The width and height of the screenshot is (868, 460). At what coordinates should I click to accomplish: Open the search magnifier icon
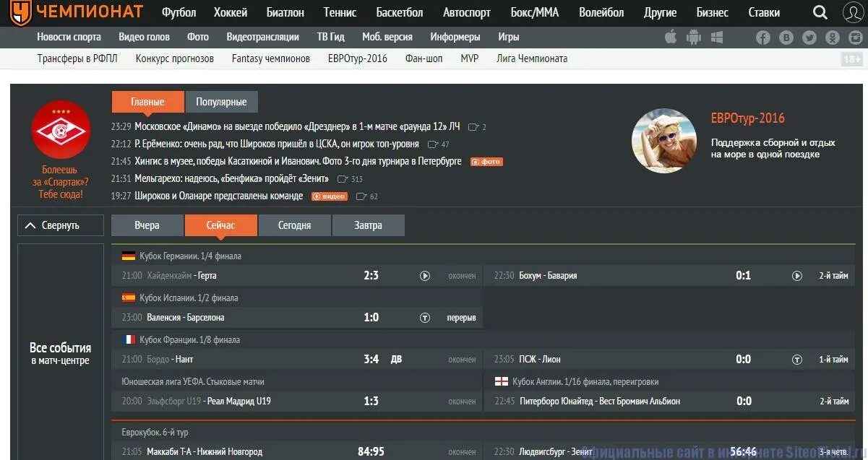point(820,12)
